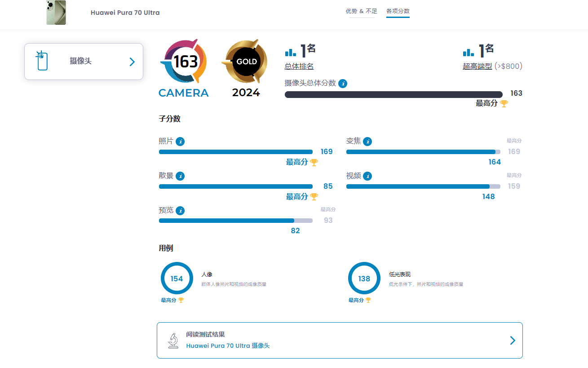Image resolution: width=588 pixels, height=368 pixels.
Task: Click the 人像 use case label
Action: [207, 274]
